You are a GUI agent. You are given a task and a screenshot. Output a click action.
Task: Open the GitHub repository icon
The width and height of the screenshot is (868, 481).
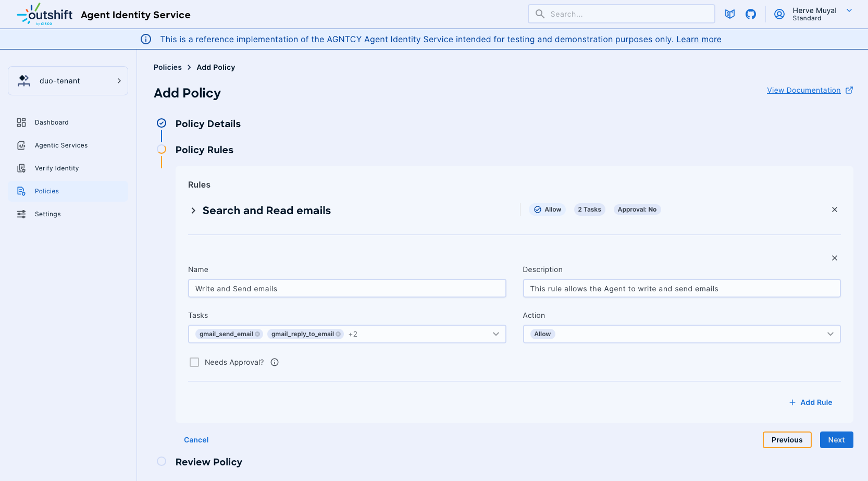pyautogui.click(x=750, y=14)
